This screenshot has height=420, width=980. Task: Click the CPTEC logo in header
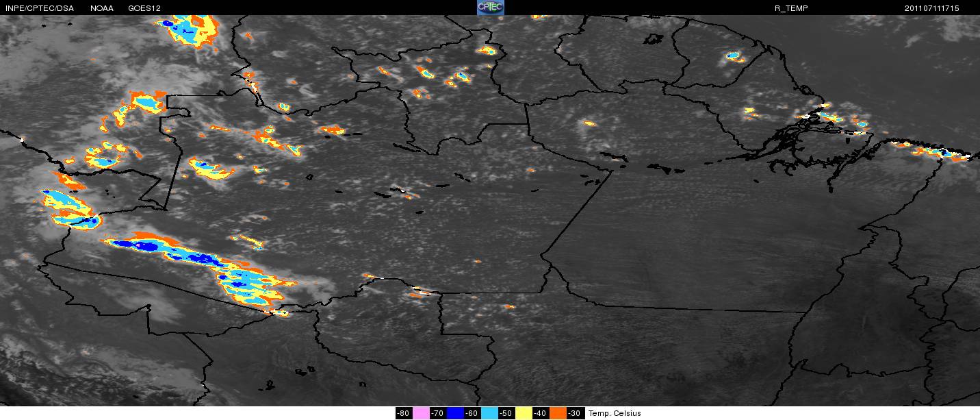(x=490, y=8)
